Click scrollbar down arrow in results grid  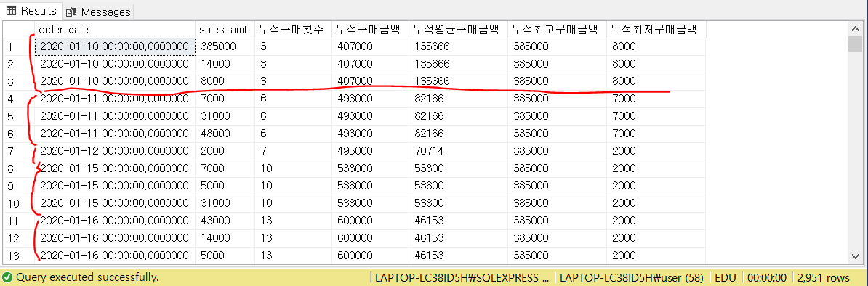point(855,256)
